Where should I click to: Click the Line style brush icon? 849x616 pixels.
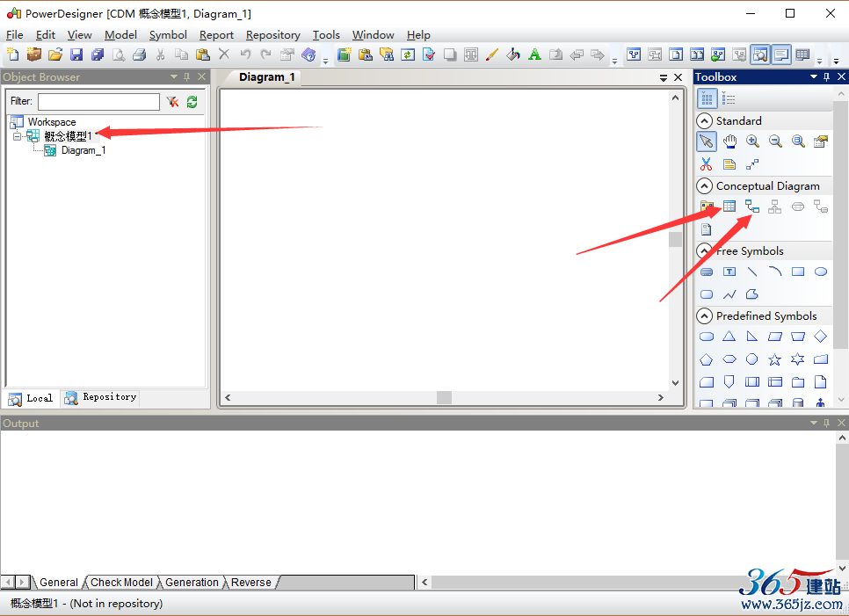pyautogui.click(x=492, y=54)
